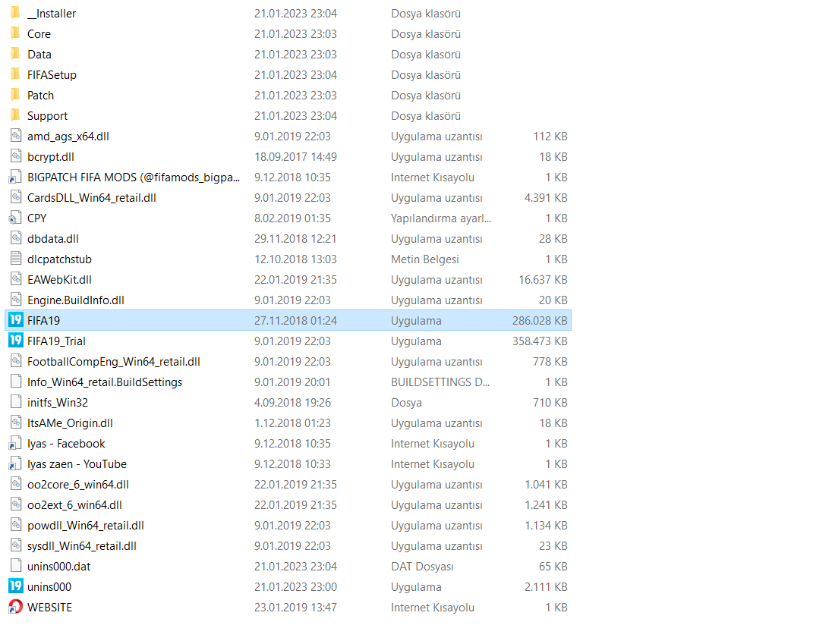Click the amd_ags_x64.dll gear icon
The image size is (832, 644).
[15, 136]
